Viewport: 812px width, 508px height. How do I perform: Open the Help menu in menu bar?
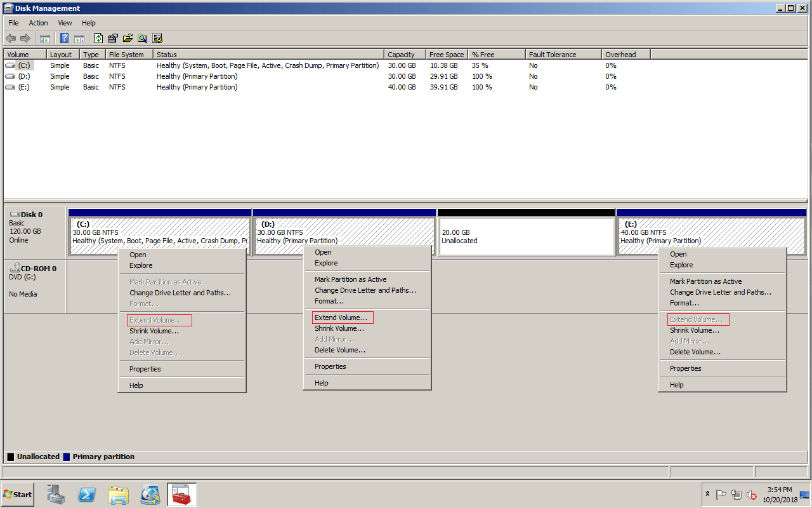click(89, 23)
